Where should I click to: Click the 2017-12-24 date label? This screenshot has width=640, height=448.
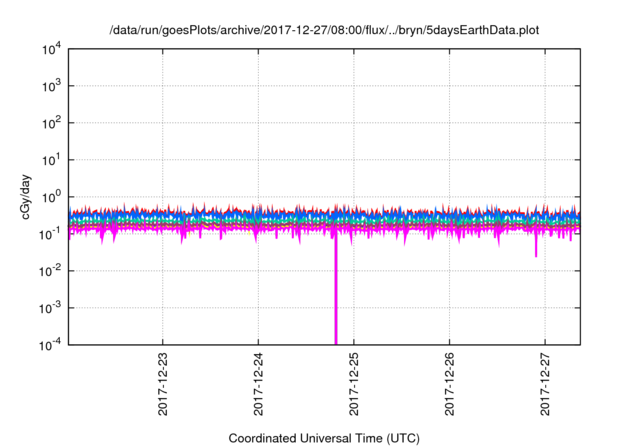(x=258, y=384)
